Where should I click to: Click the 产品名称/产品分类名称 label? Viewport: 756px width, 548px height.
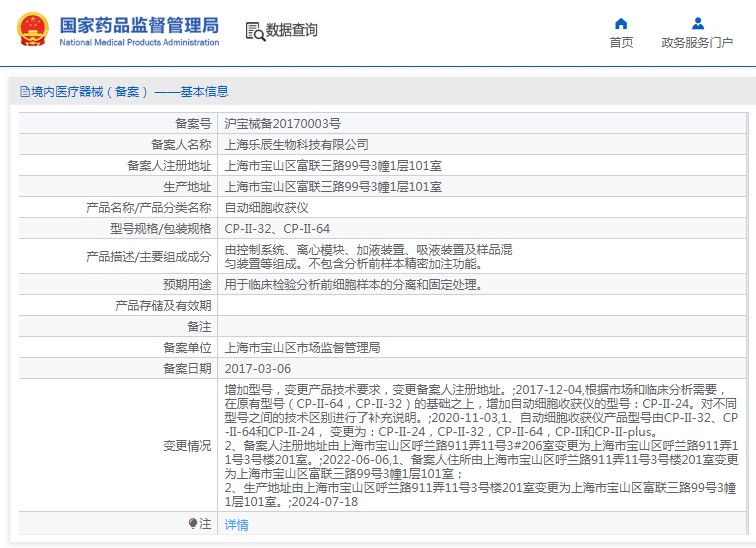[148, 208]
